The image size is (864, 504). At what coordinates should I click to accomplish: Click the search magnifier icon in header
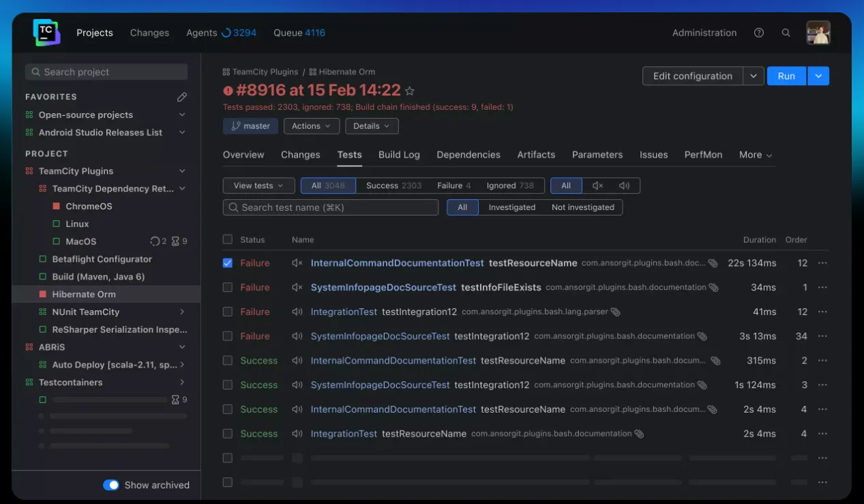click(x=786, y=33)
